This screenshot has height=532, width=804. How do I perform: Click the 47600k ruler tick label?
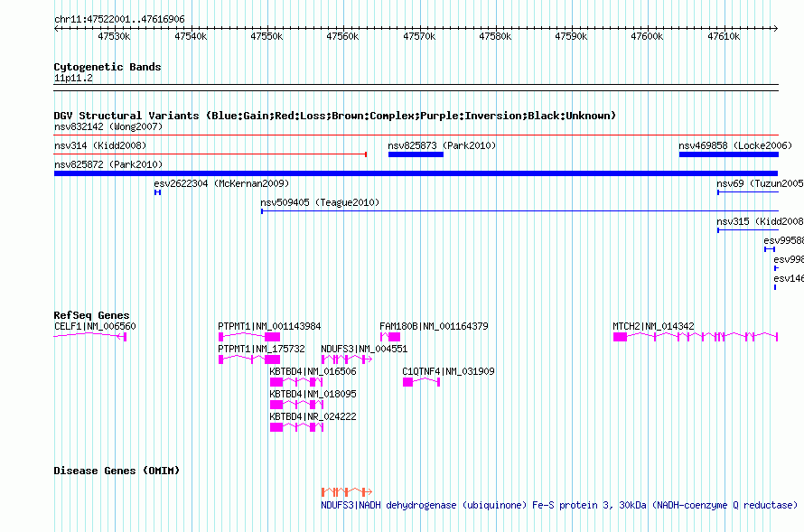[x=647, y=36]
